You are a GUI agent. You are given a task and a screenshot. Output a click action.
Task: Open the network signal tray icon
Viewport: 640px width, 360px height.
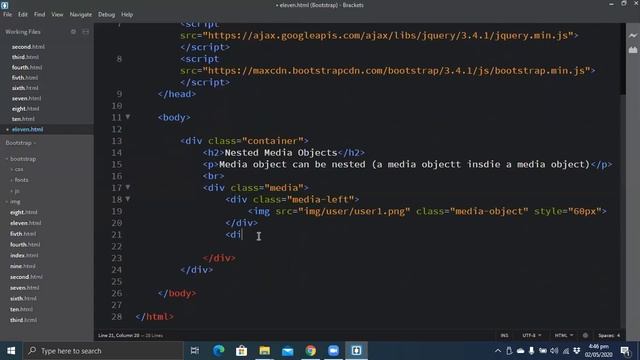coord(565,351)
